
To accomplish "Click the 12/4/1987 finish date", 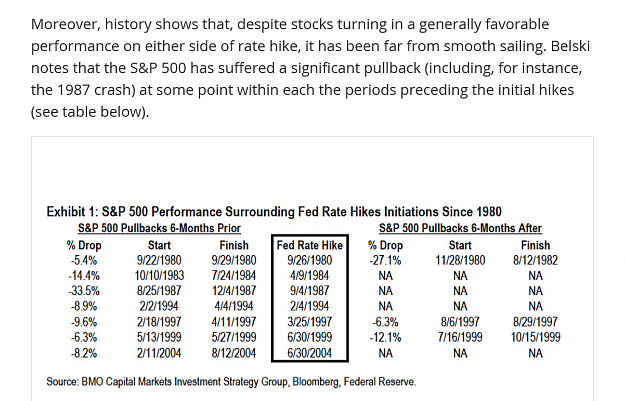I will coord(234,291).
